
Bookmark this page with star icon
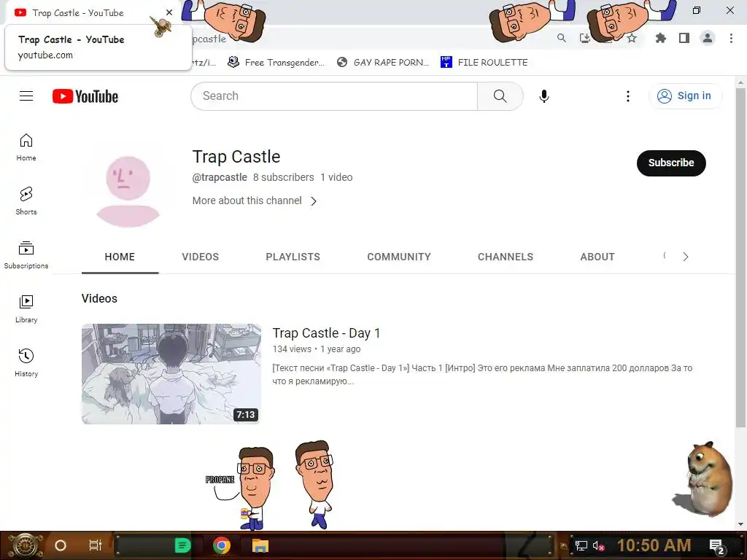632,38
